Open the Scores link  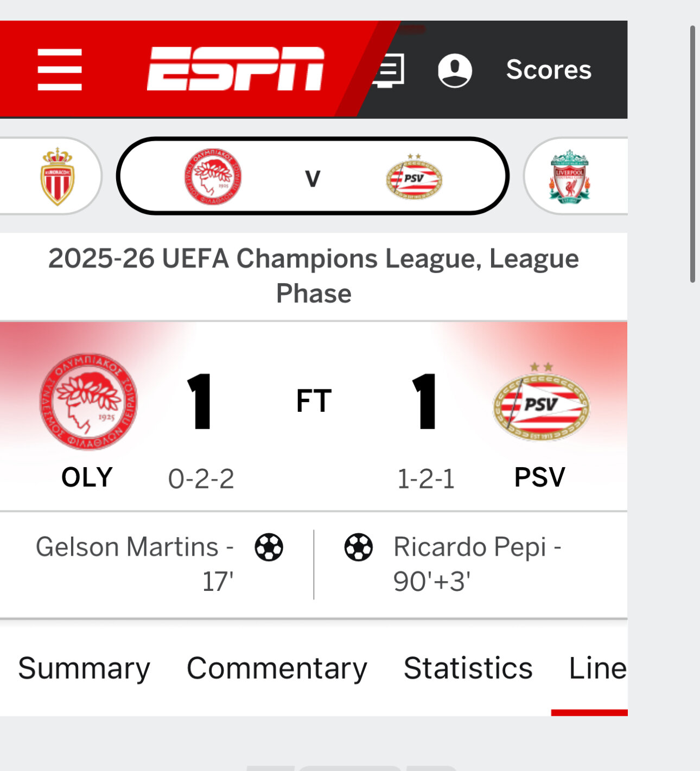pyautogui.click(x=549, y=70)
